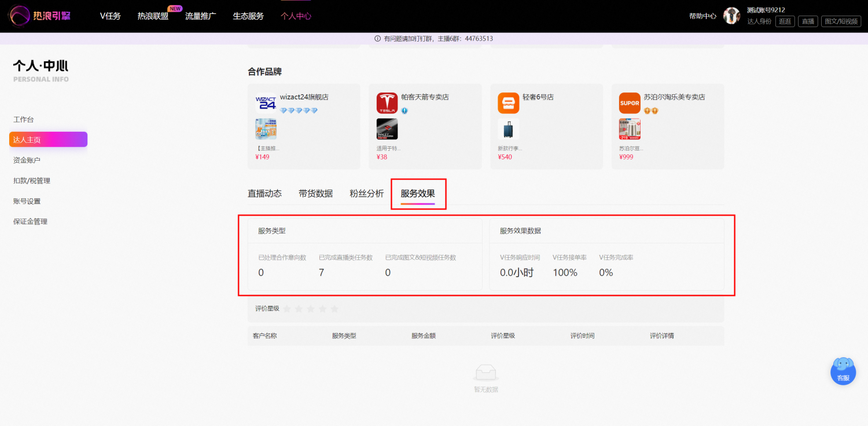Open the 流量推广 menu
Screen dimensions: 868x426
200,16
